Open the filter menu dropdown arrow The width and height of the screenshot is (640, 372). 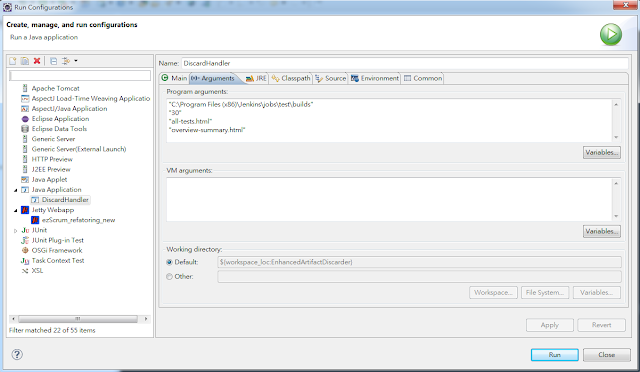pos(76,61)
